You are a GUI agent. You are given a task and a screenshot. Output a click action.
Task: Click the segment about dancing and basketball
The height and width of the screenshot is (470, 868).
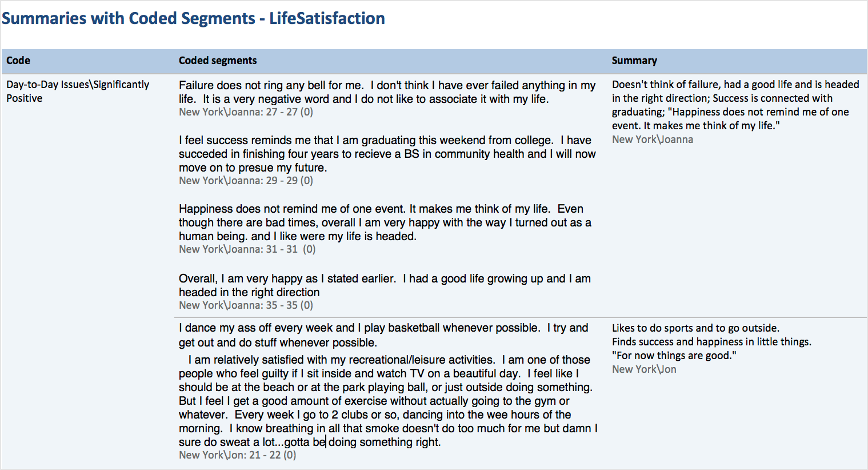tap(383, 335)
